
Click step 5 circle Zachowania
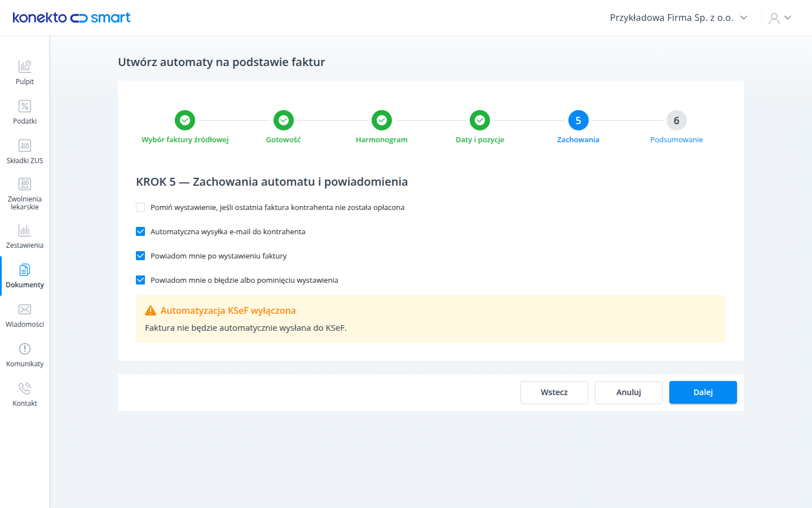click(x=579, y=120)
